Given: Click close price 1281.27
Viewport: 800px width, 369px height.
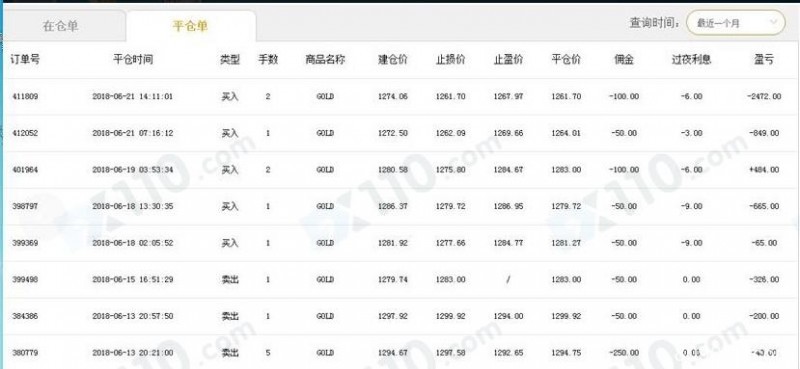Looking at the screenshot, I should point(566,243).
